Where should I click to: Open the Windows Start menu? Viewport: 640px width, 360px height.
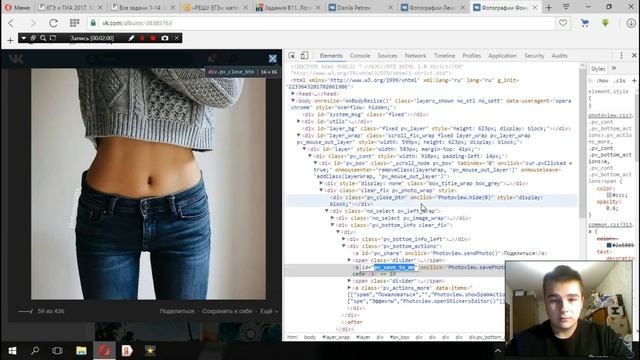[12, 351]
